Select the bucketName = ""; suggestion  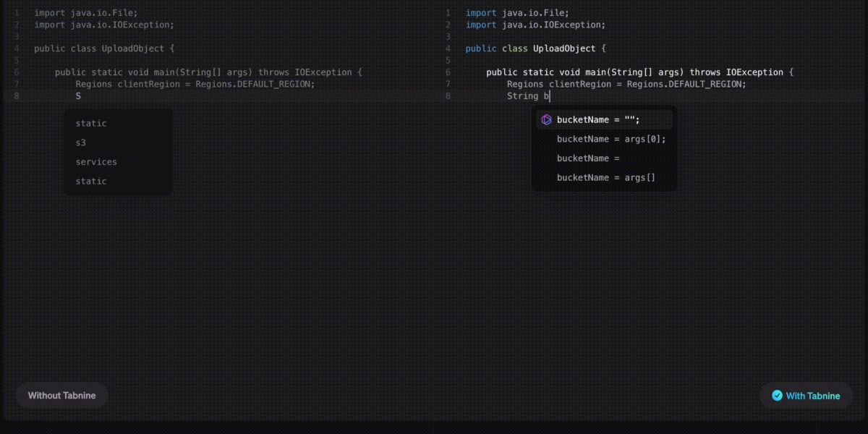coord(598,120)
